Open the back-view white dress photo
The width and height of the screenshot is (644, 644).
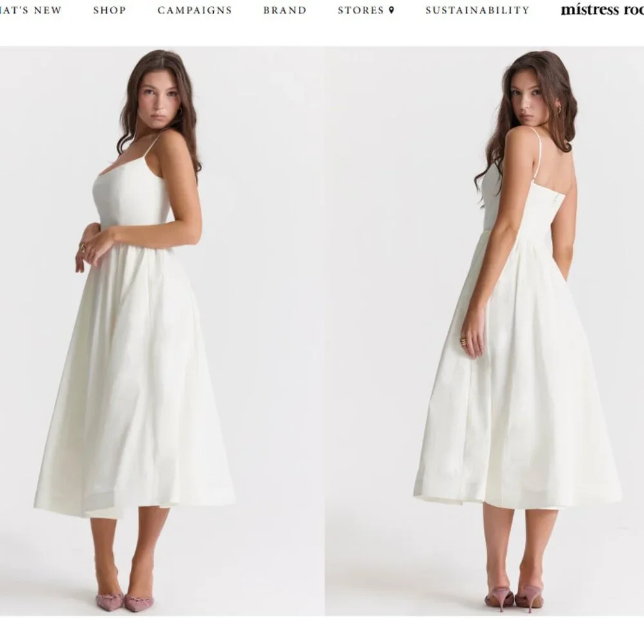pos(484,330)
